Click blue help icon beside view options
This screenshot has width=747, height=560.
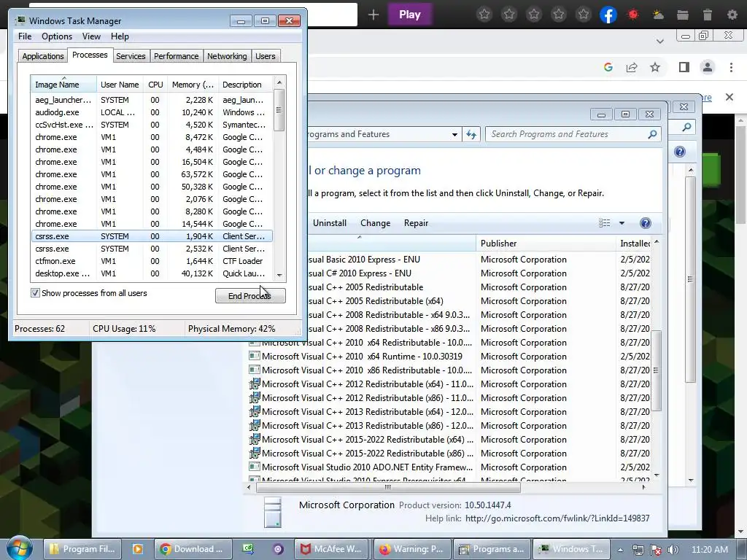pos(645,223)
